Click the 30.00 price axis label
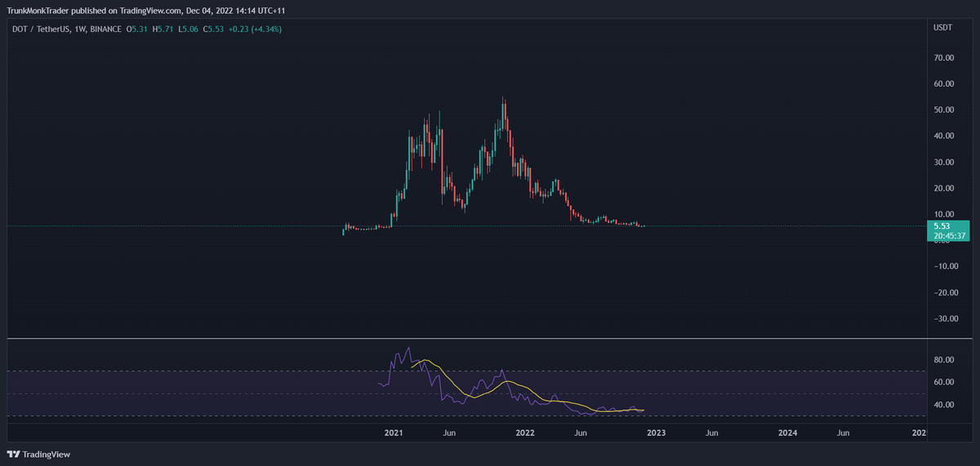The width and height of the screenshot is (980, 466). pyautogui.click(x=944, y=162)
